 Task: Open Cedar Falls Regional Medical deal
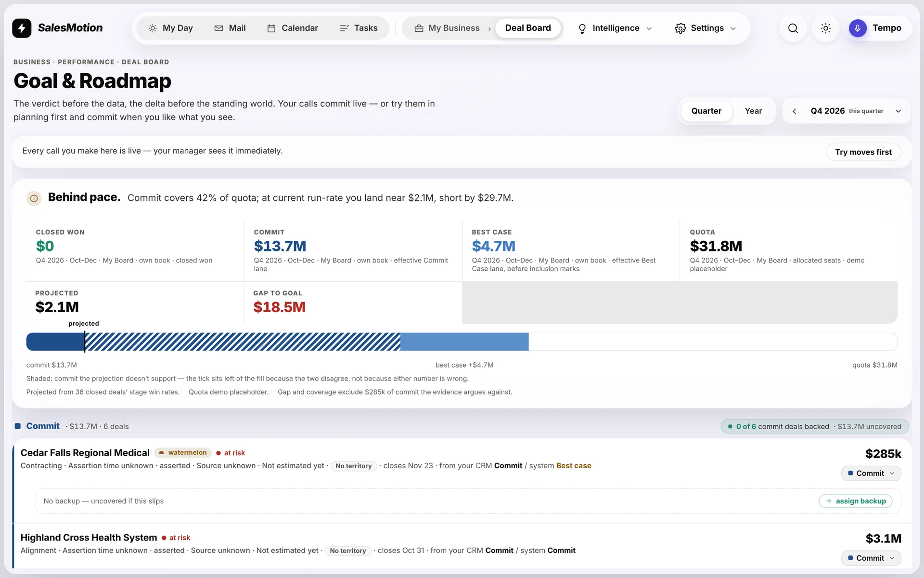(x=85, y=453)
